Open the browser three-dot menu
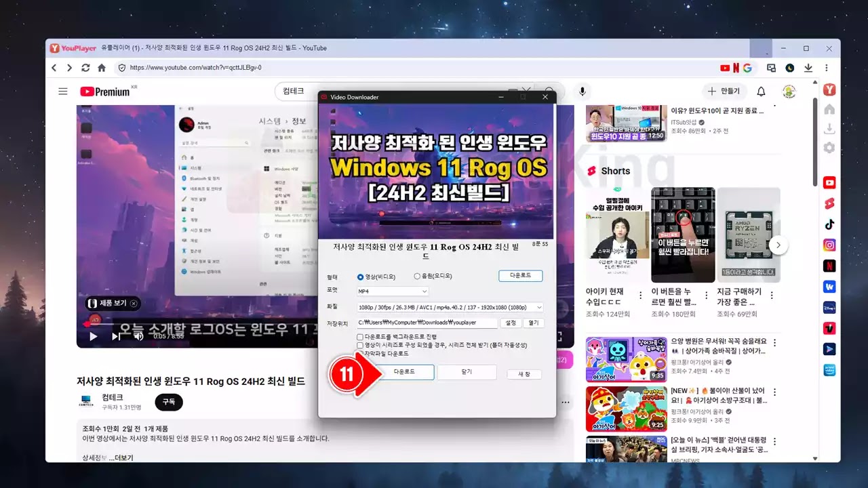Viewport: 868px width, 488px height. click(x=827, y=68)
